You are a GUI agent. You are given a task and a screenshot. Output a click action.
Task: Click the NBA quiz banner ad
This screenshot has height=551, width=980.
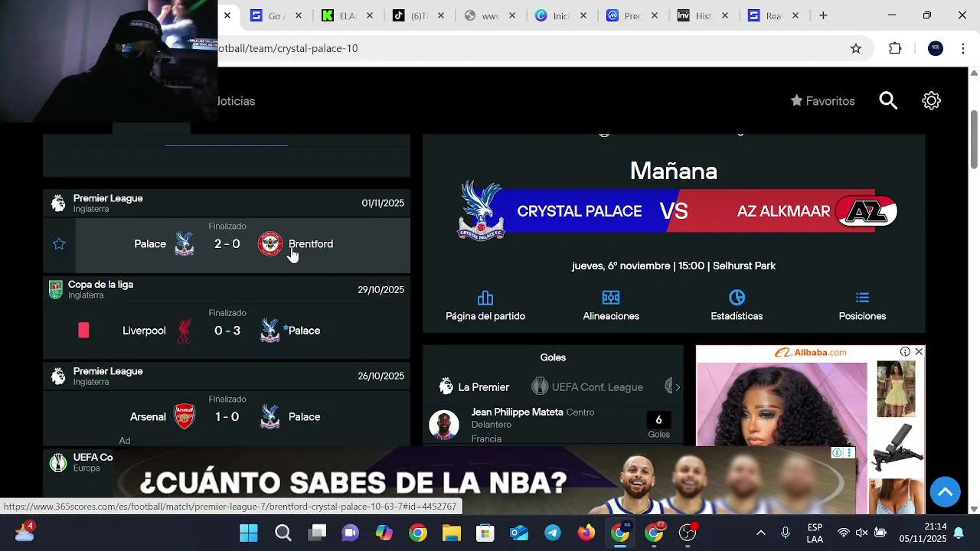(x=485, y=481)
